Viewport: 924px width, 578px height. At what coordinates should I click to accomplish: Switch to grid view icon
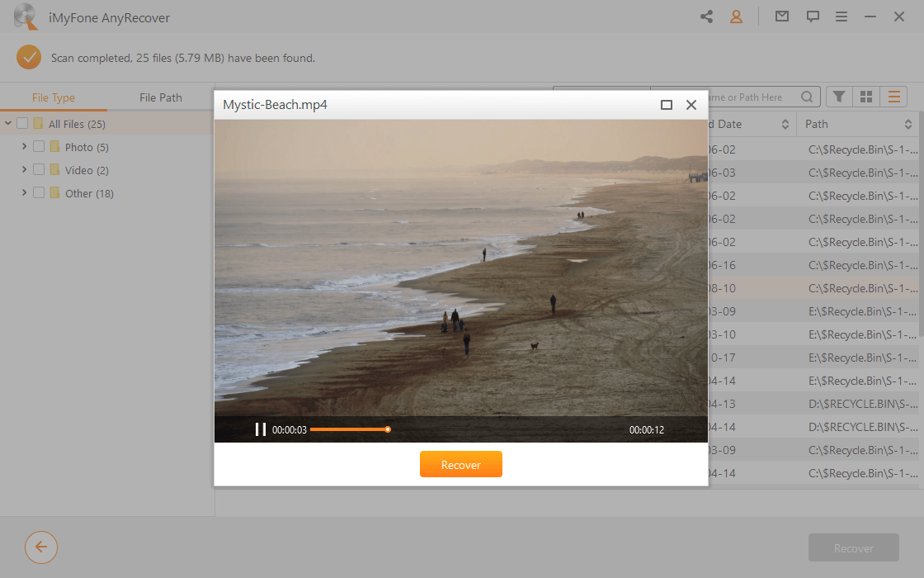click(866, 97)
